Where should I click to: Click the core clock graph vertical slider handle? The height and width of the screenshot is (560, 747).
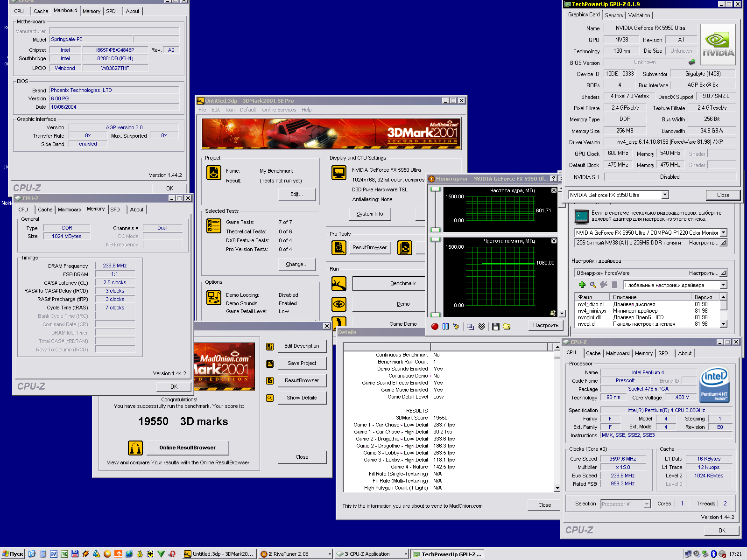[x=435, y=189]
